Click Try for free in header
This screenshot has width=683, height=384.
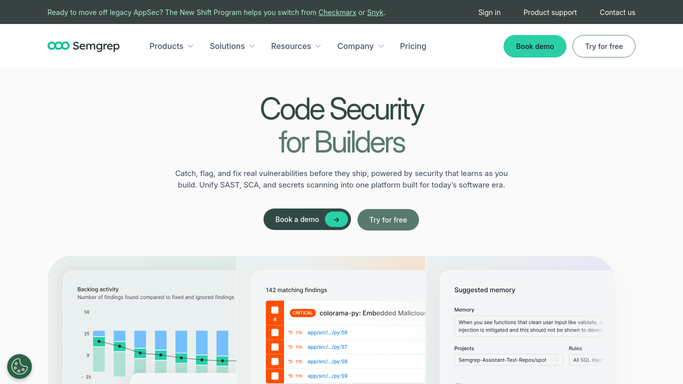point(604,46)
